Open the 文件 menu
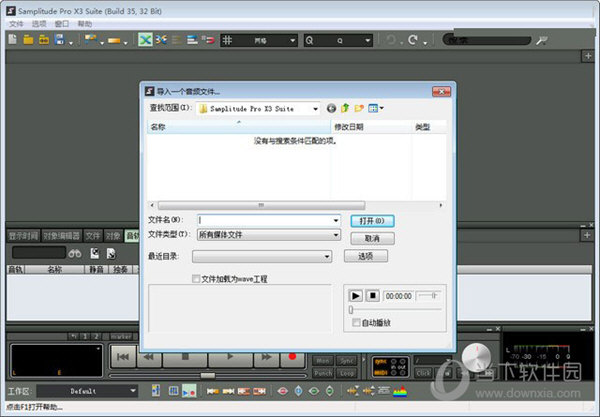Screen dimensions: 600x417 point(16,23)
